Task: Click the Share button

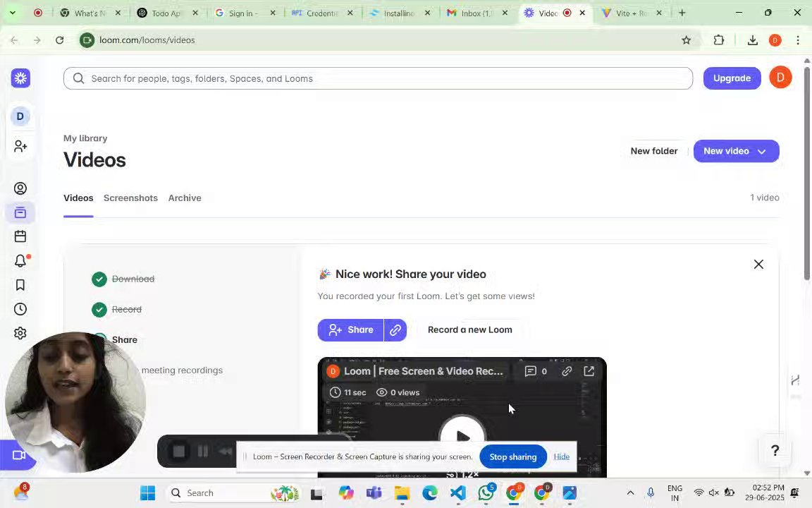Action: pyautogui.click(x=350, y=330)
